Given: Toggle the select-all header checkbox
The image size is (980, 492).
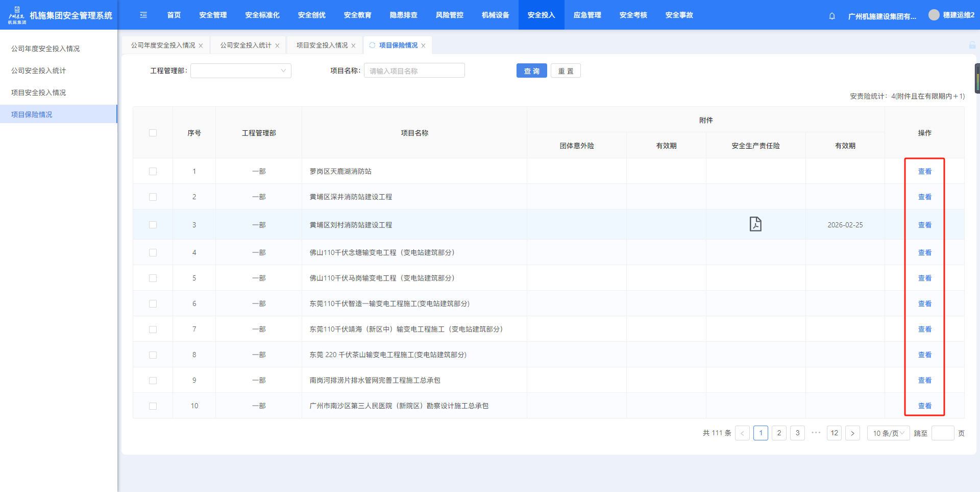Looking at the screenshot, I should pyautogui.click(x=153, y=133).
